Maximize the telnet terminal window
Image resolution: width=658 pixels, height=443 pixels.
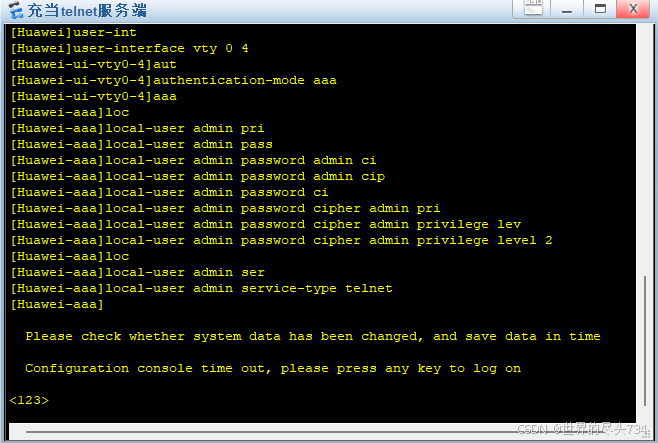[599, 9]
